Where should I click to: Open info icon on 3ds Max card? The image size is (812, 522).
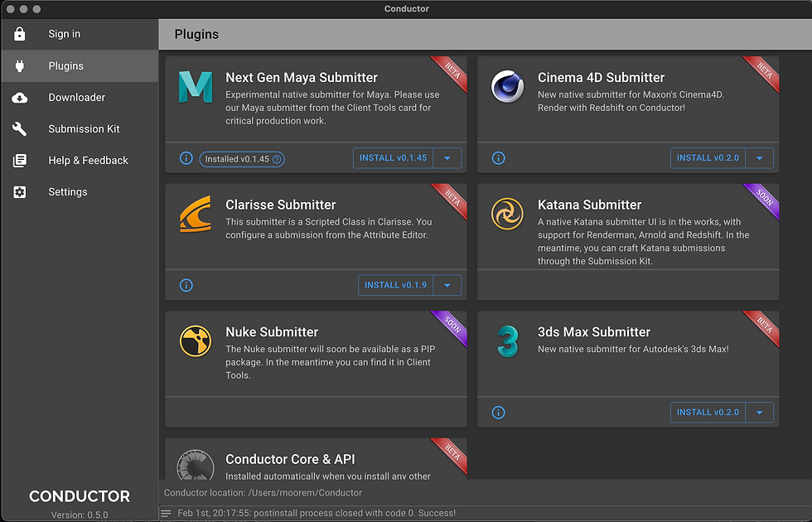click(498, 413)
